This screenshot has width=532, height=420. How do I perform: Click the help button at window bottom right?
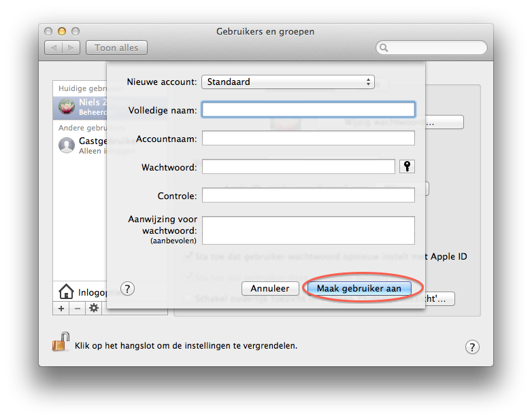[x=472, y=347]
